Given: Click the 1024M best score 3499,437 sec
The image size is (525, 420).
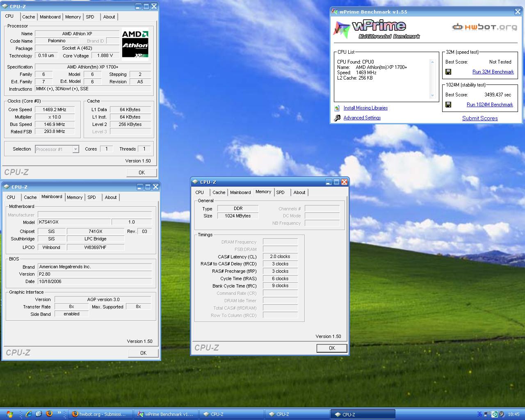Looking at the screenshot, I should pyautogui.click(x=498, y=95).
